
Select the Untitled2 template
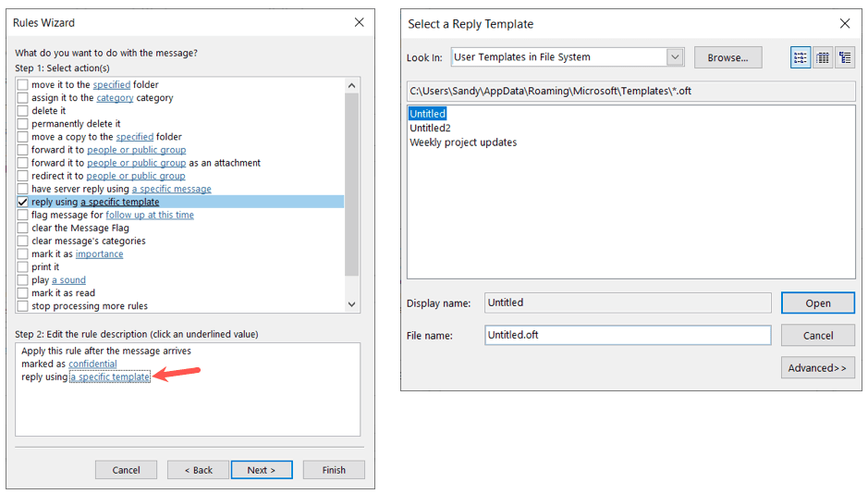click(430, 129)
